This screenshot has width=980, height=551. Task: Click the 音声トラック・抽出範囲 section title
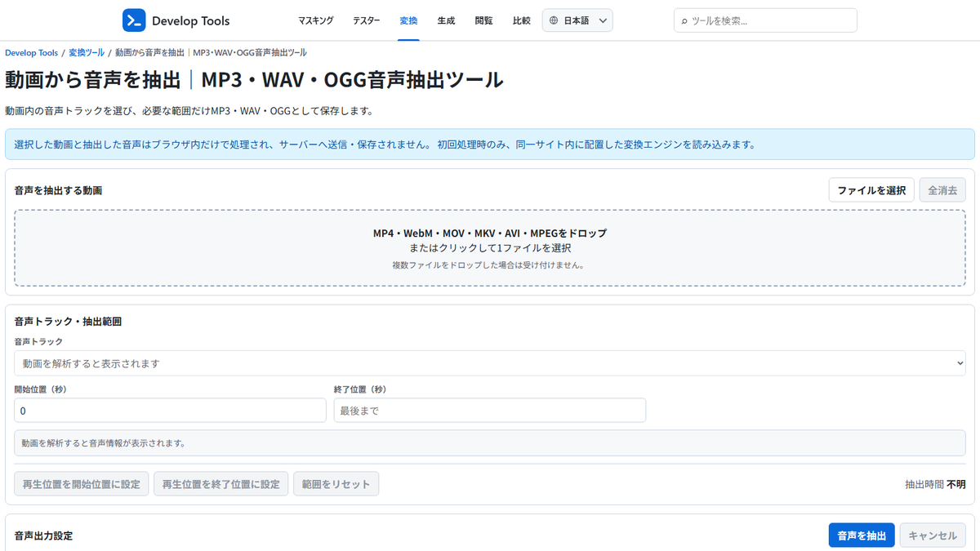coord(68,322)
